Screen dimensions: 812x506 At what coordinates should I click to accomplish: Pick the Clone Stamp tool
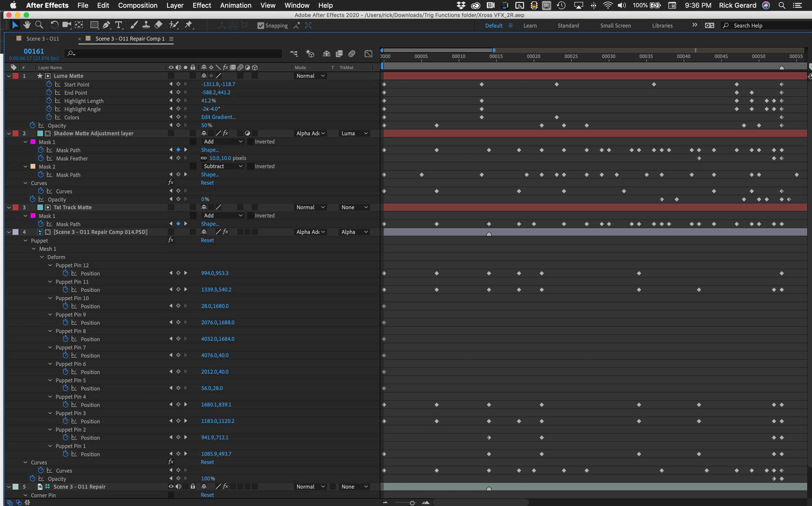(x=146, y=25)
